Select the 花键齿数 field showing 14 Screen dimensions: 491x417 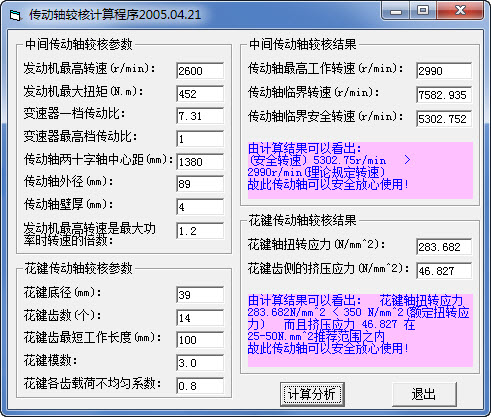(200, 318)
